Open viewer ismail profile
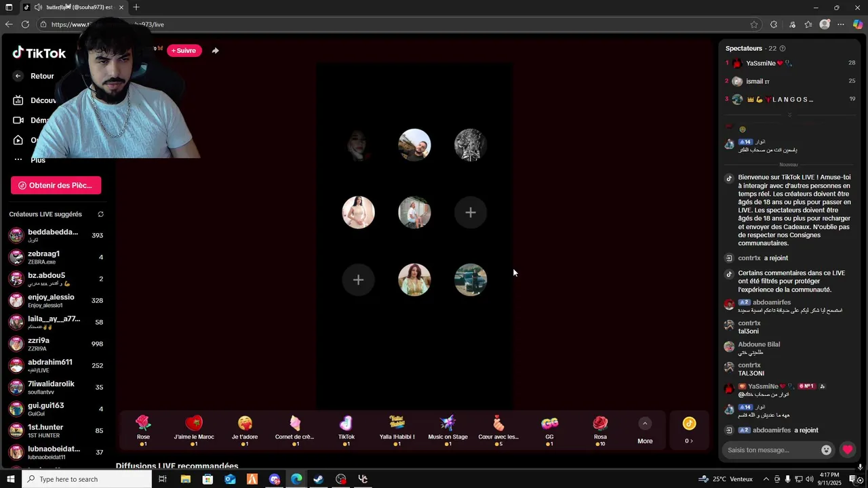Screen dimensions: 868x488 coord(790,81)
